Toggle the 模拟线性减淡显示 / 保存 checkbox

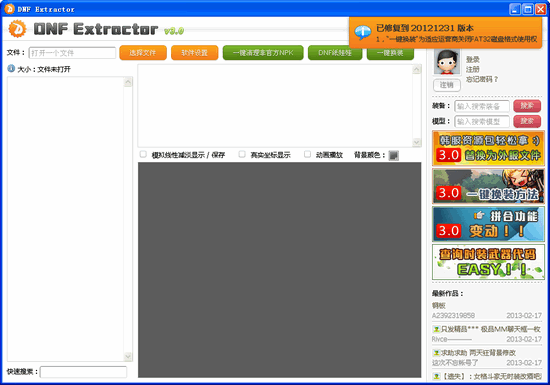tap(143, 154)
